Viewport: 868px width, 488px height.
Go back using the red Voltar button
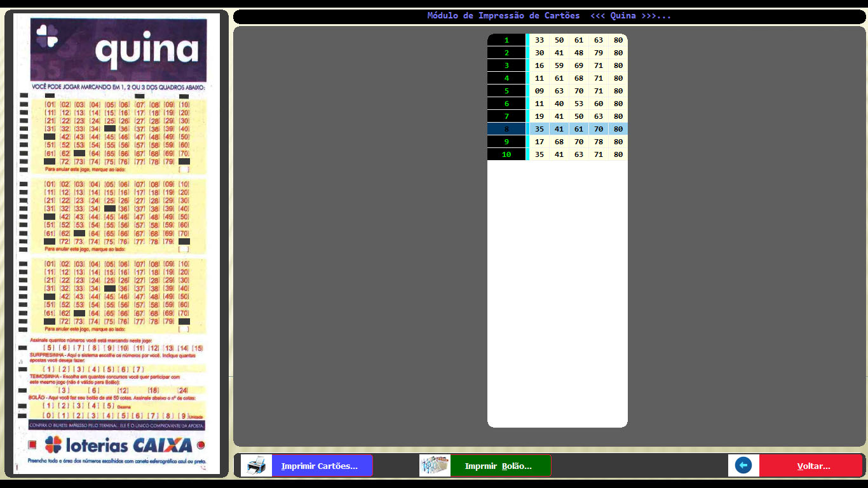pyautogui.click(x=813, y=466)
